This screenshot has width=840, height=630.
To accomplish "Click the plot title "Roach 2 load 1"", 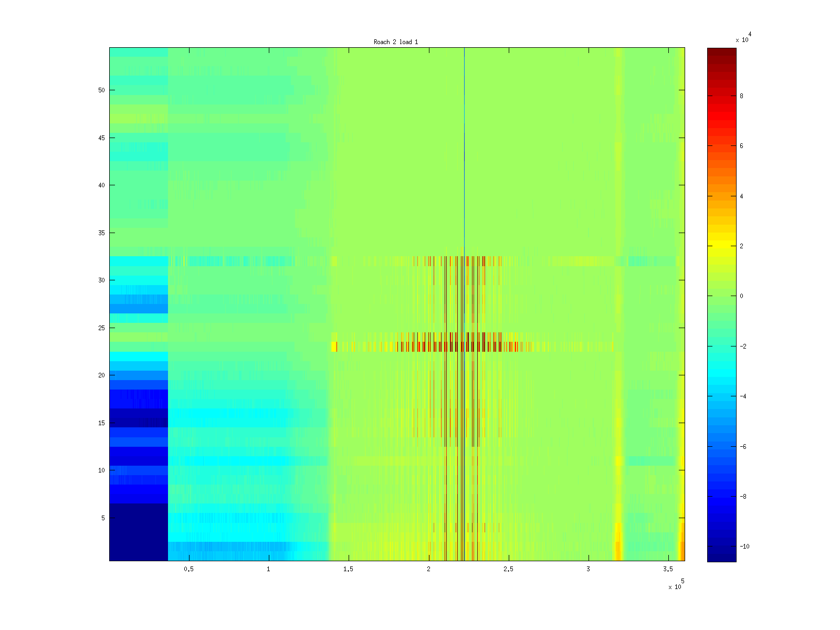I will (396, 42).
